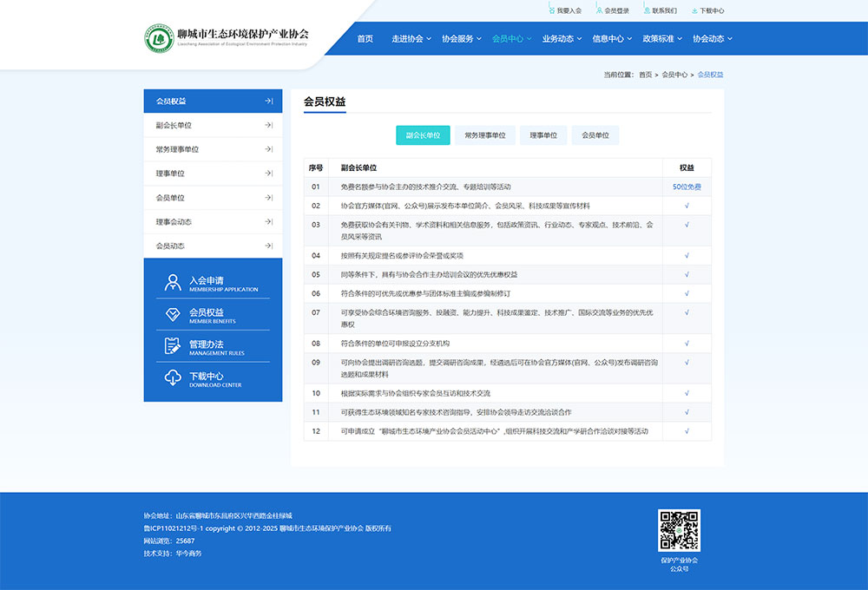The image size is (868, 590).
Task: Open 管理办法 management rules icon
Action: point(172,346)
